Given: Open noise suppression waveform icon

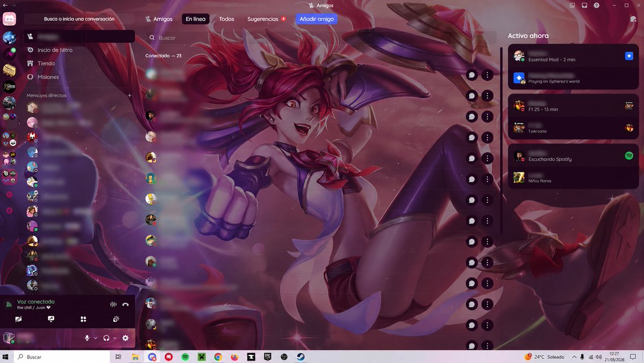Looking at the screenshot, I should pos(113,304).
